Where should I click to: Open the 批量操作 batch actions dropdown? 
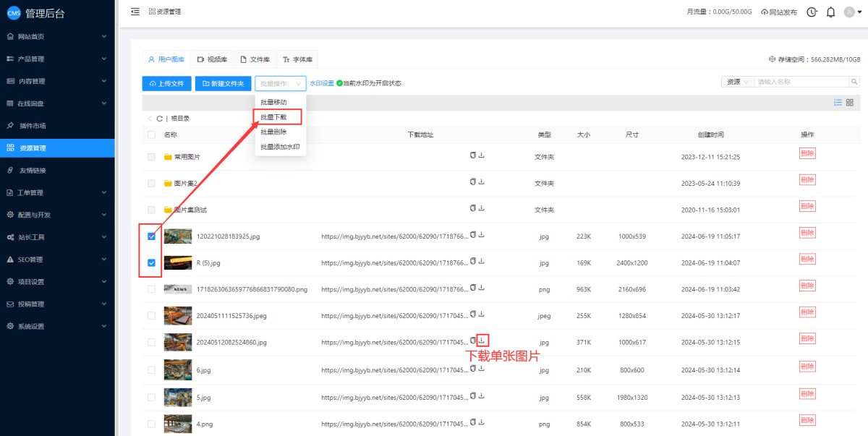[x=280, y=84]
